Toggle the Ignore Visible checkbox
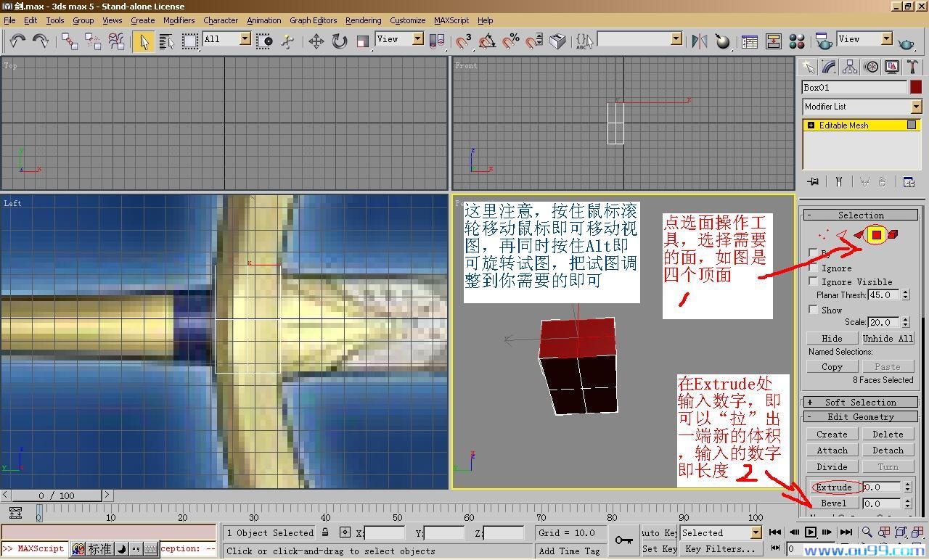The image size is (929, 560). [x=814, y=281]
